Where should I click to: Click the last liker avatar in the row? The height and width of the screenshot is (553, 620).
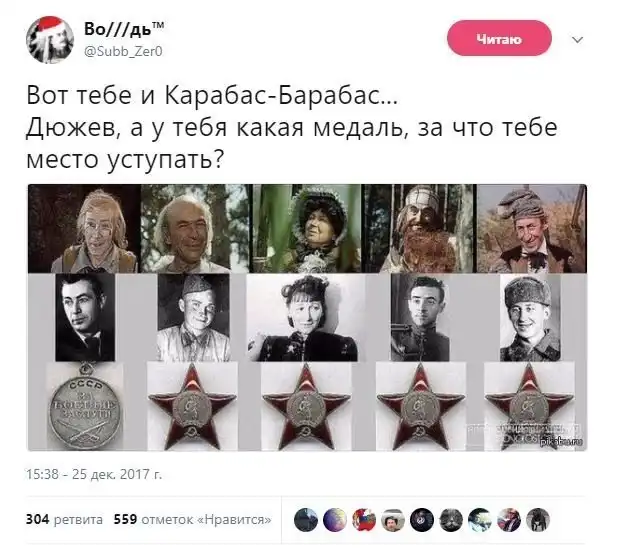pyautogui.click(x=538, y=519)
